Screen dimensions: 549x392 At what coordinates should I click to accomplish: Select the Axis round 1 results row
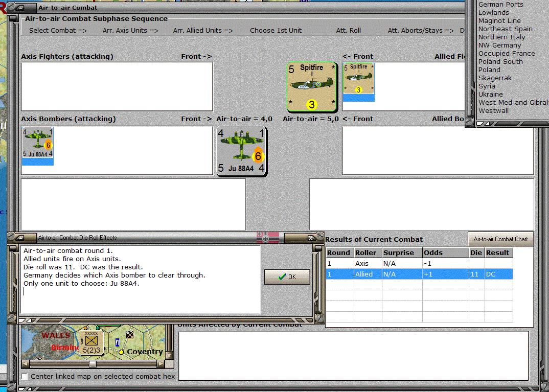click(420, 264)
